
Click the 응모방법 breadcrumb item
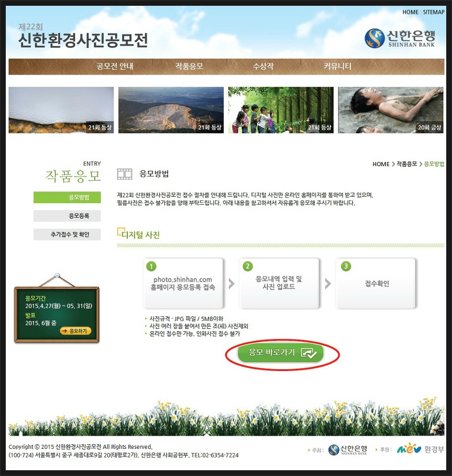point(434,164)
